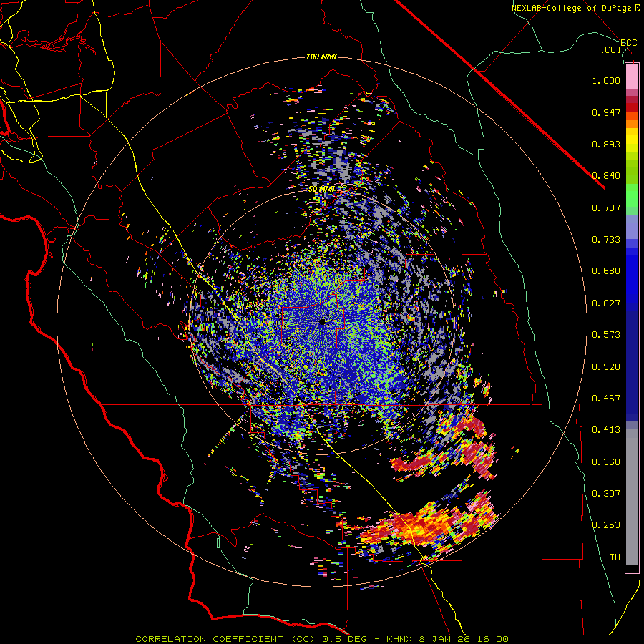Click the 0.947 scale value
The image size is (644, 644).
pyautogui.click(x=606, y=112)
